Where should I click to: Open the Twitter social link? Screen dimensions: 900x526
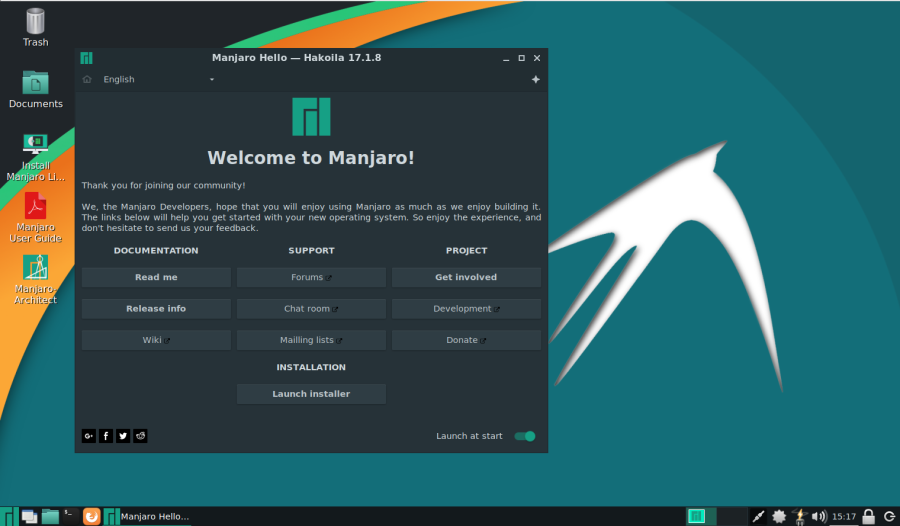pyautogui.click(x=123, y=436)
